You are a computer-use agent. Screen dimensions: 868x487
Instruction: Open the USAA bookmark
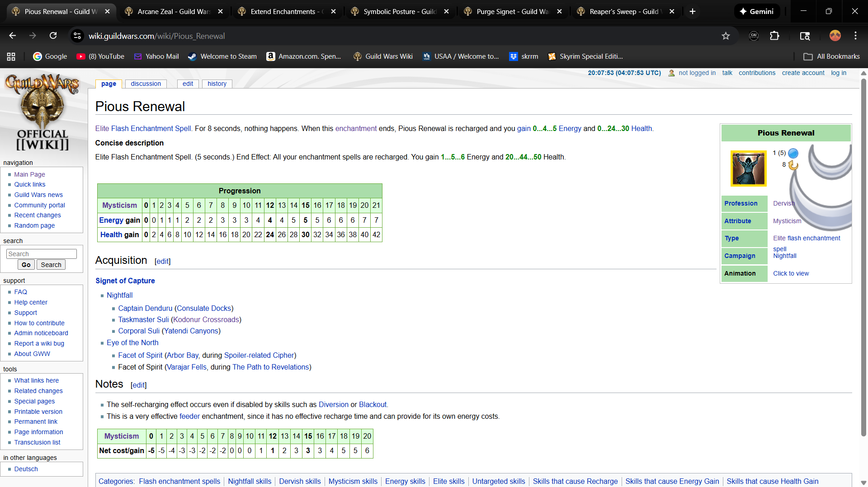tap(461, 56)
